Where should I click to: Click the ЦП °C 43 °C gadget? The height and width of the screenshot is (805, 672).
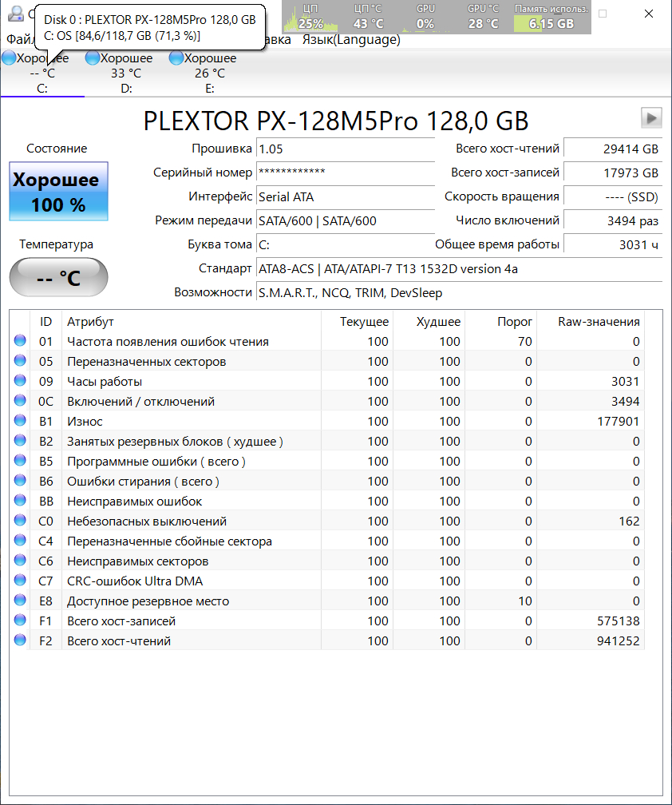click(x=368, y=17)
